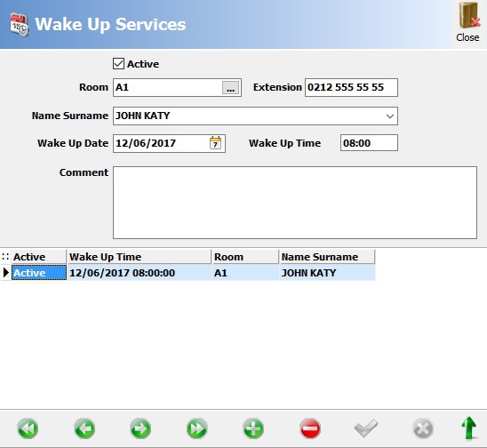
Task: Open calendar picker for Wake Up Date
Action: (x=215, y=143)
